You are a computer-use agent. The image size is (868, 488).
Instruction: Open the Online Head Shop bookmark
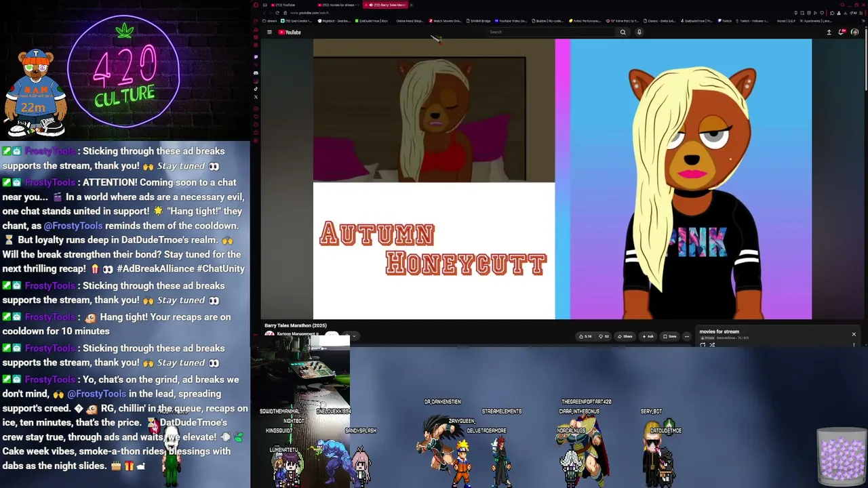tap(409, 21)
